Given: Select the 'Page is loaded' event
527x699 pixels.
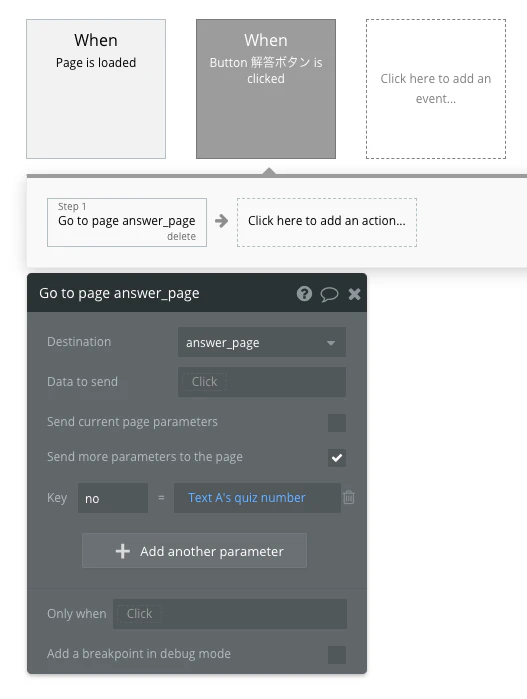Looking at the screenshot, I should pos(96,89).
